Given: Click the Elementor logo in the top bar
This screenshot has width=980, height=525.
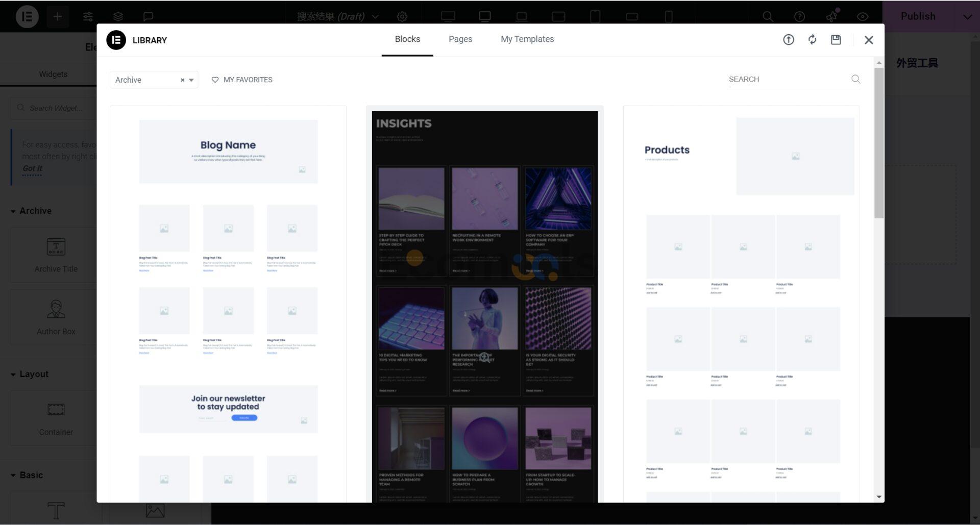Looking at the screenshot, I should pos(27,16).
